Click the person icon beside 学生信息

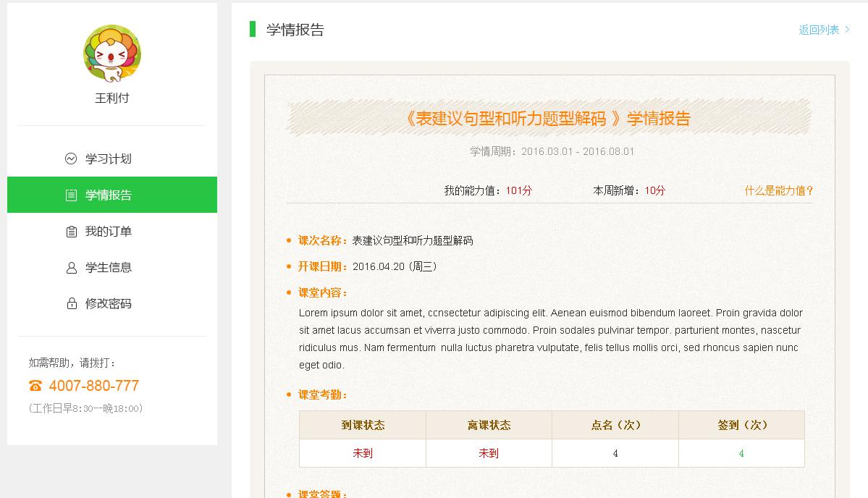click(70, 267)
